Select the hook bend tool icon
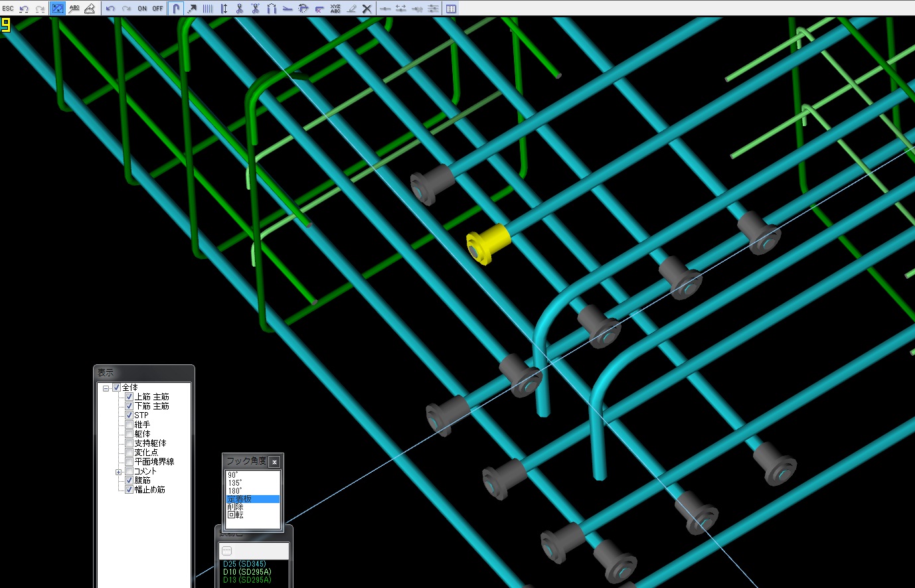The height and width of the screenshot is (588, 915). 176,9
